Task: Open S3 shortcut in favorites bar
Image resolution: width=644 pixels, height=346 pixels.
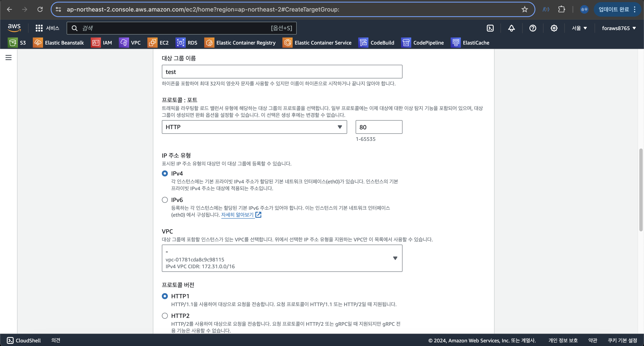Action: pyautogui.click(x=17, y=43)
